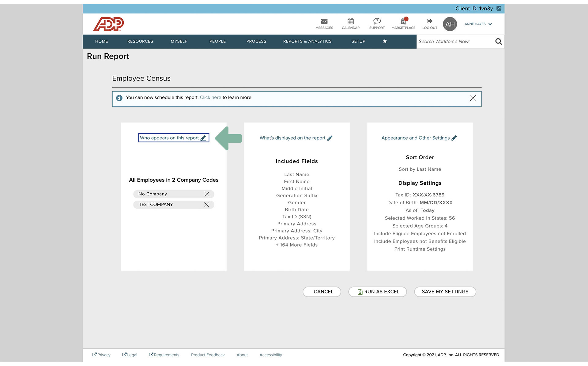Click 'Primary Address: City' field name
Viewport: 588px width, 366px height.
point(297,231)
